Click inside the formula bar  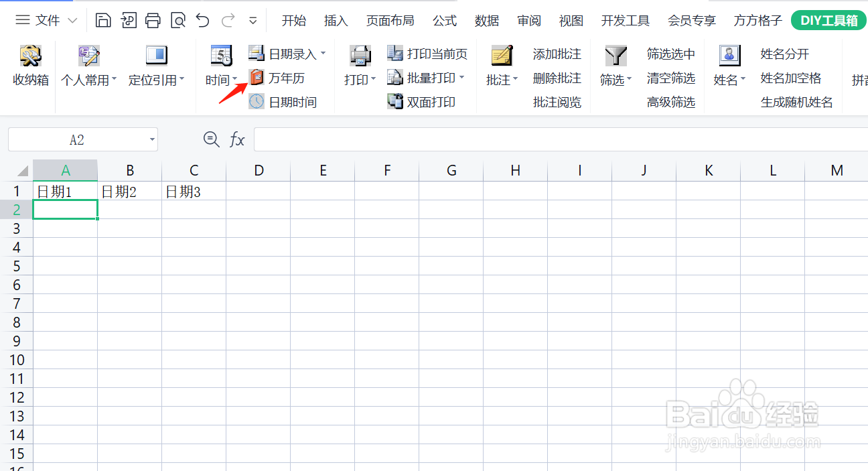(x=469, y=139)
